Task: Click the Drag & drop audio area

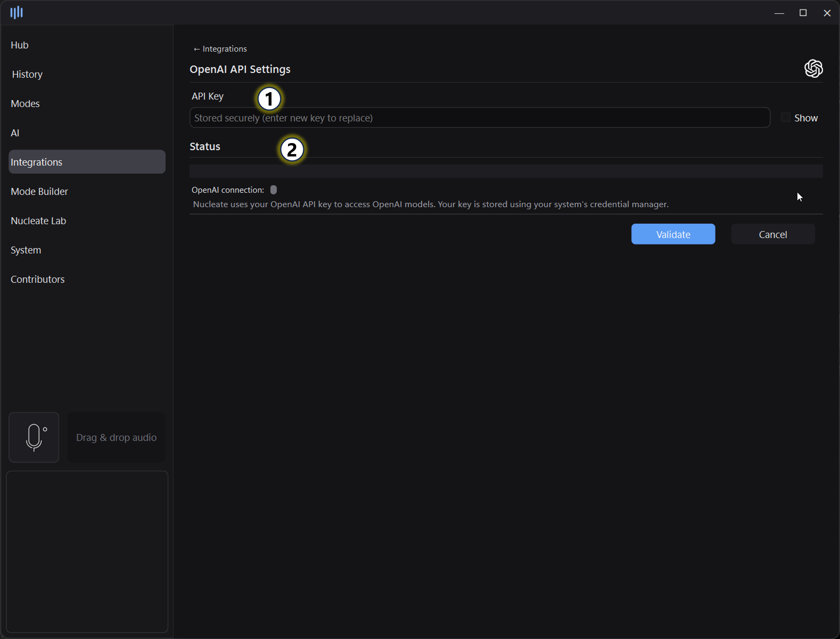Action: coord(116,437)
